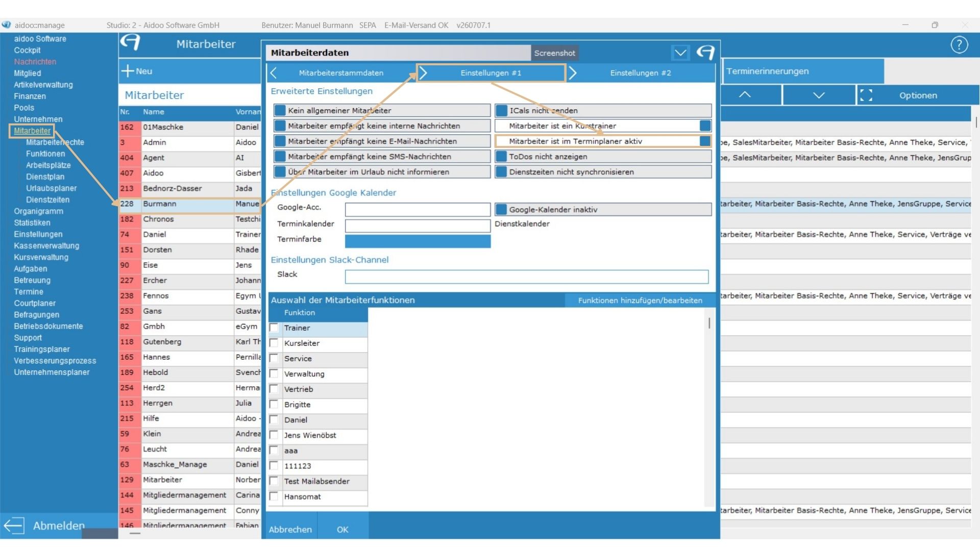Toggle 'Mitarbeiter empfängt keine interne Nachrichten'
Image resolution: width=980 pixels, height=551 pixels.
point(382,126)
